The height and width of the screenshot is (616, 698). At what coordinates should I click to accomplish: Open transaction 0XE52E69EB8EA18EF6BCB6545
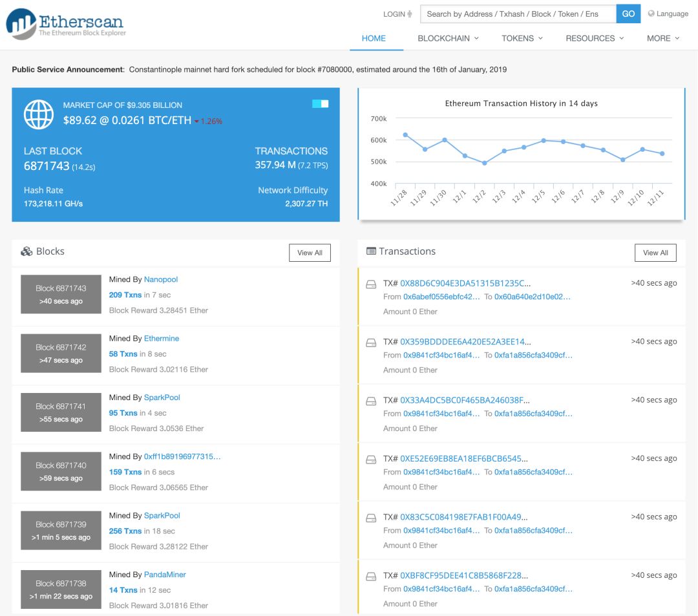tap(464, 459)
